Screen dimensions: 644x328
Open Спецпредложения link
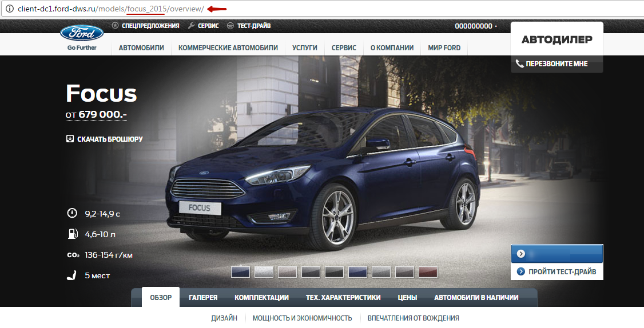point(150,26)
